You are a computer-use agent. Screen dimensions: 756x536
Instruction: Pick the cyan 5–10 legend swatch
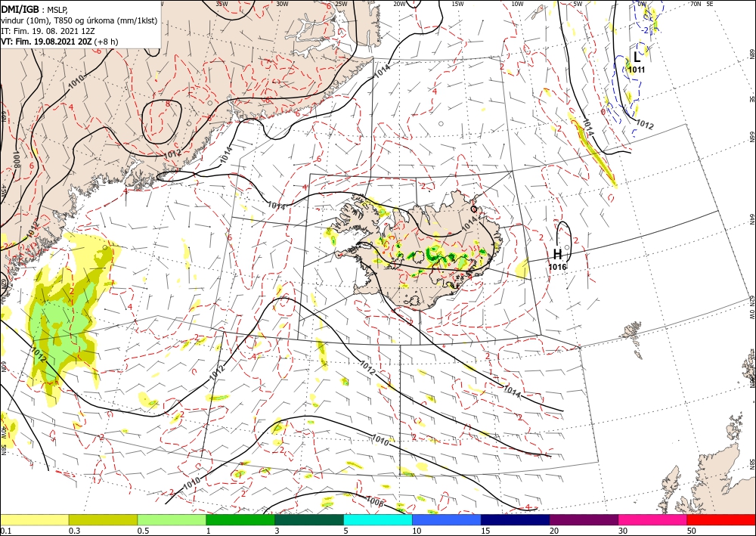click(378, 519)
